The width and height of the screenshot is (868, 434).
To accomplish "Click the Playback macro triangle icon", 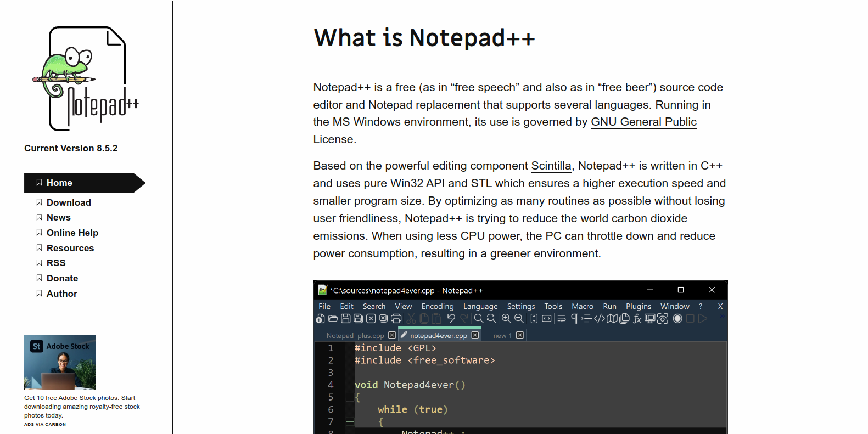I will 703,318.
